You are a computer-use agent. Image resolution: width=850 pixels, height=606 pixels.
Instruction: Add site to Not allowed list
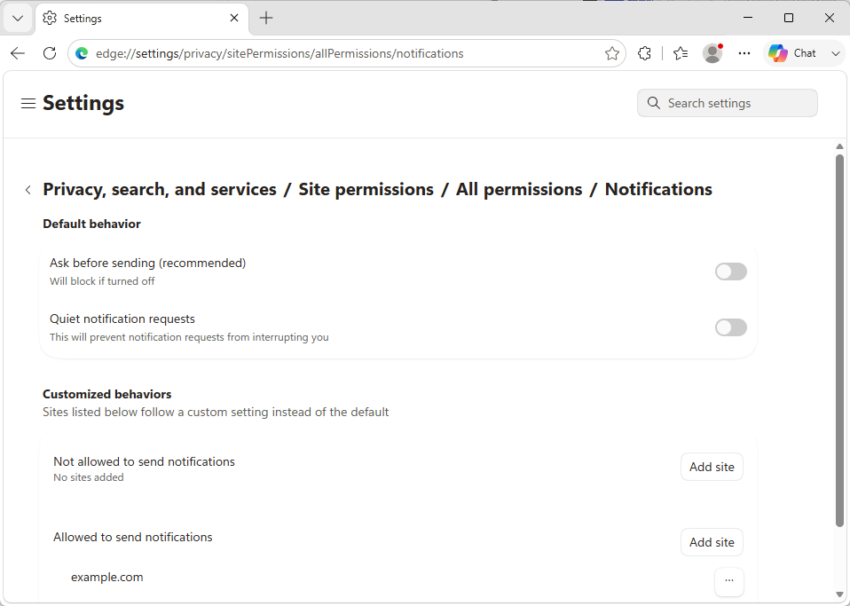[x=712, y=467]
